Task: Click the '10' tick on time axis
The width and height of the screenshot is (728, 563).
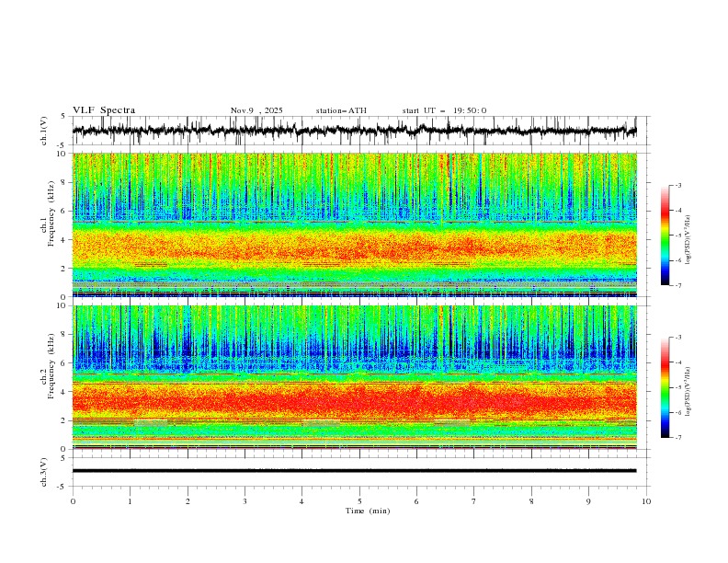Action: pyautogui.click(x=646, y=501)
